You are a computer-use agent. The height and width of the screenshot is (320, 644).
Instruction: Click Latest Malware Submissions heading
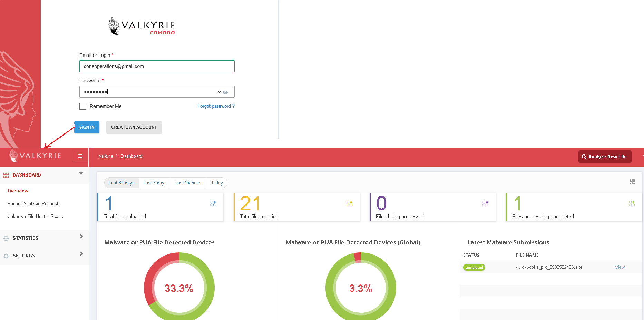click(508, 242)
